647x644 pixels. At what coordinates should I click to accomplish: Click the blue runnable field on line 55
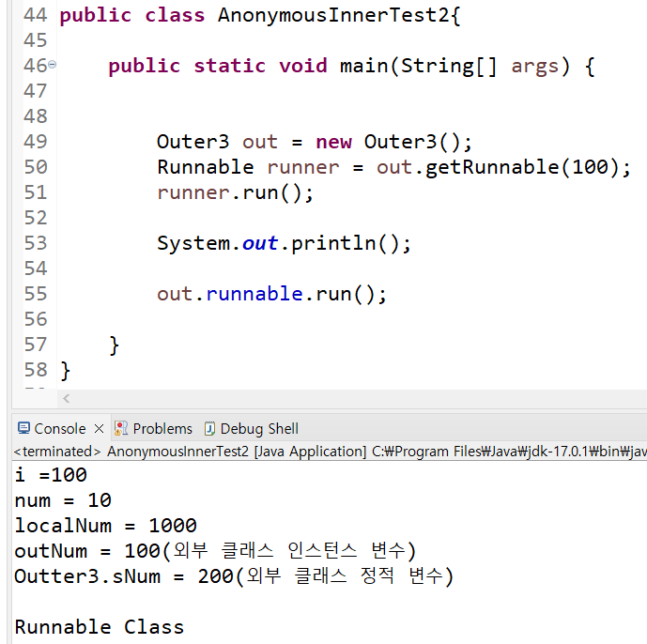[254, 294]
